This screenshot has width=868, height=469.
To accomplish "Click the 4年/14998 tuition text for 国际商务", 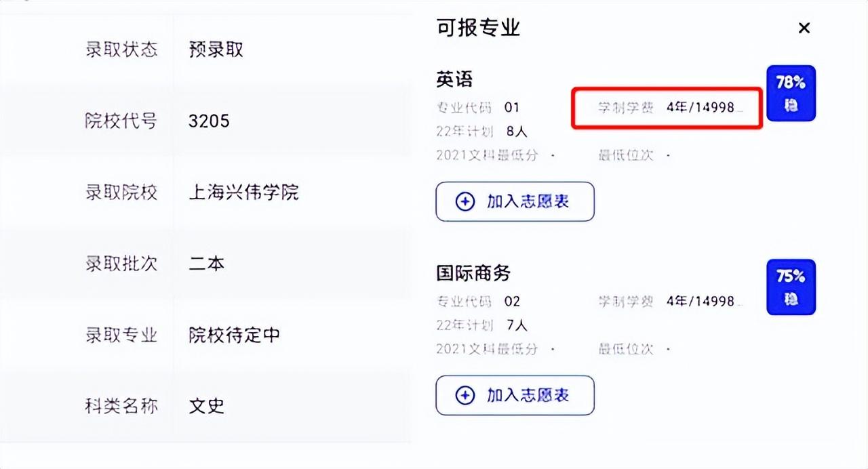I will [704, 302].
